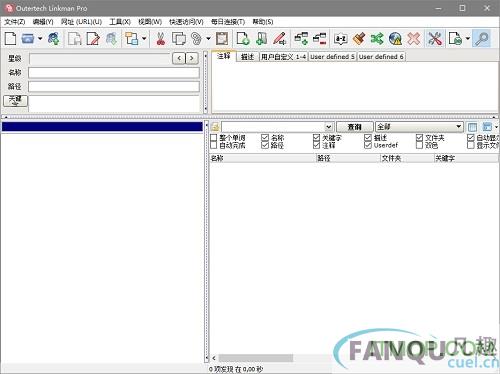Switch to the User defined 6 tab

coord(381,57)
